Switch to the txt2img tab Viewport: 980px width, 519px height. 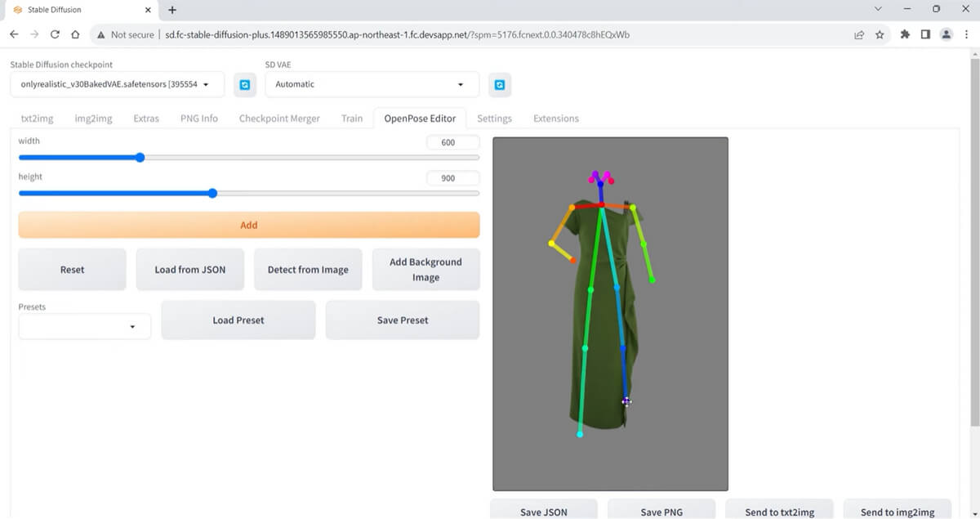pyautogui.click(x=37, y=118)
